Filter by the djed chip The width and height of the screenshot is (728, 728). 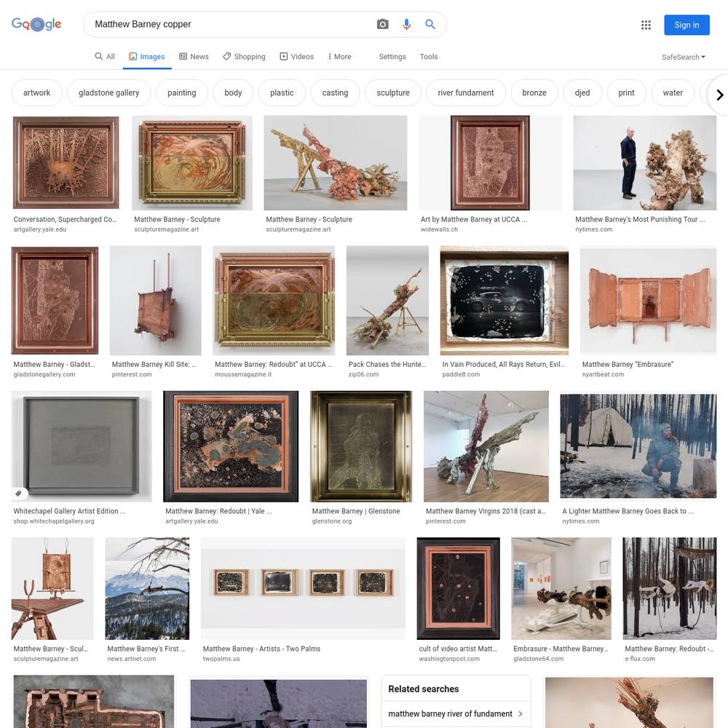click(582, 93)
